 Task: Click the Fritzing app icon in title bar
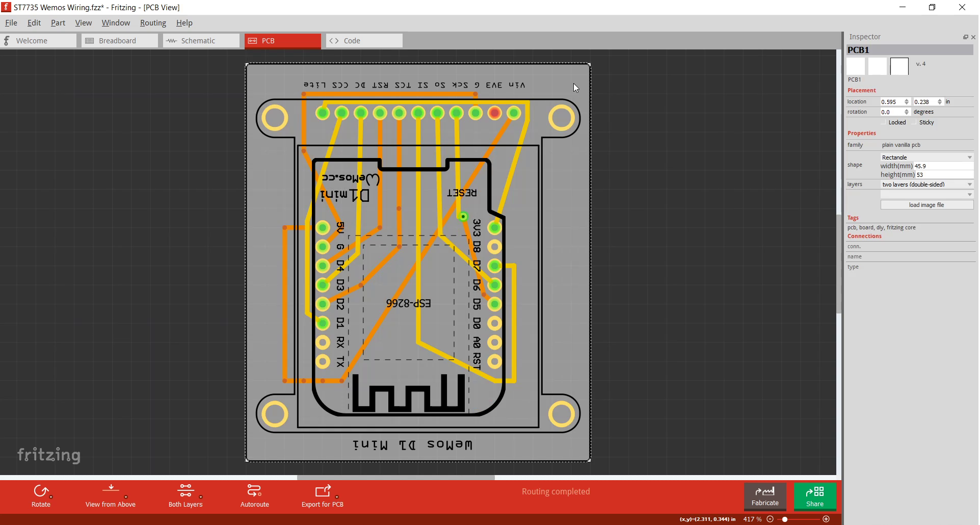coord(6,7)
